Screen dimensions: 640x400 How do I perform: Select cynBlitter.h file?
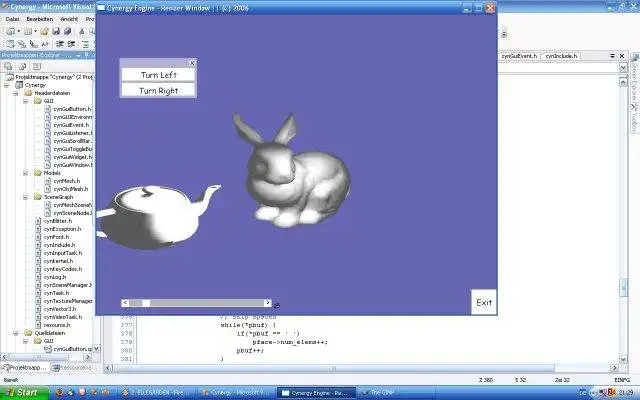tap(58, 221)
